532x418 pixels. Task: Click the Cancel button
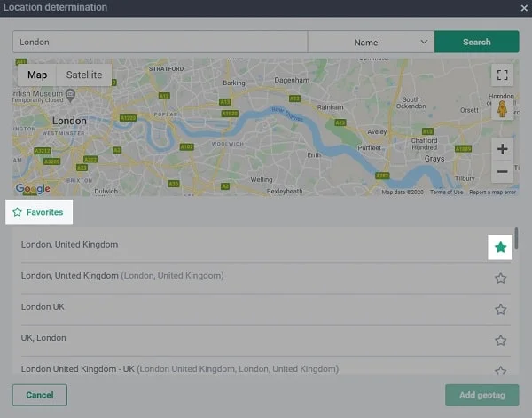click(39, 395)
